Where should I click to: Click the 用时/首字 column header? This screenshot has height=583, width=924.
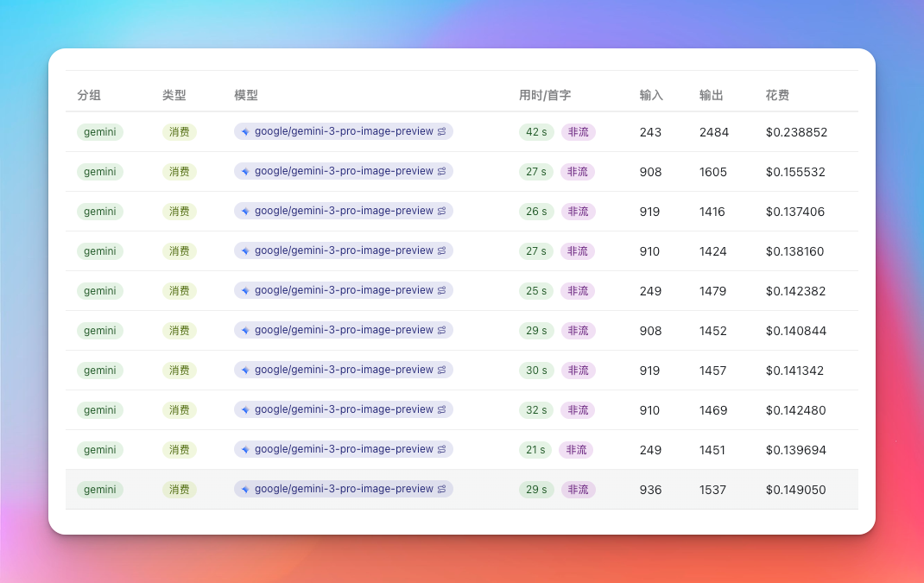(x=545, y=95)
